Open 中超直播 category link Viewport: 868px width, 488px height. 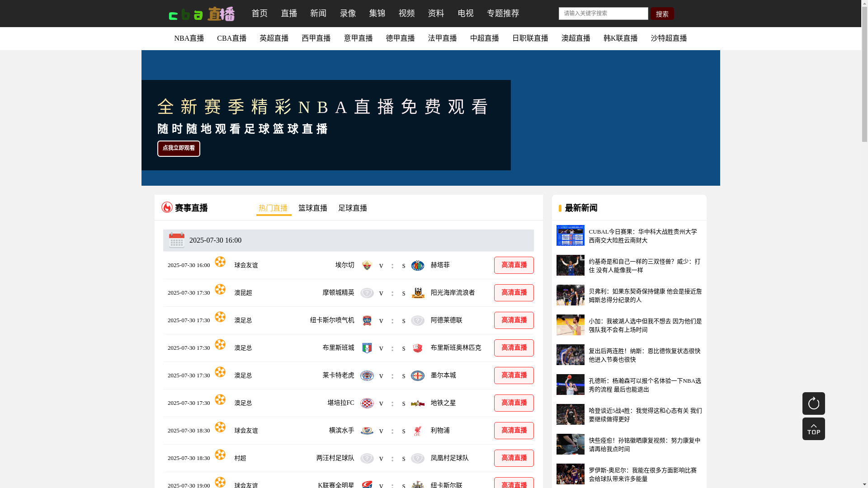[x=485, y=38]
